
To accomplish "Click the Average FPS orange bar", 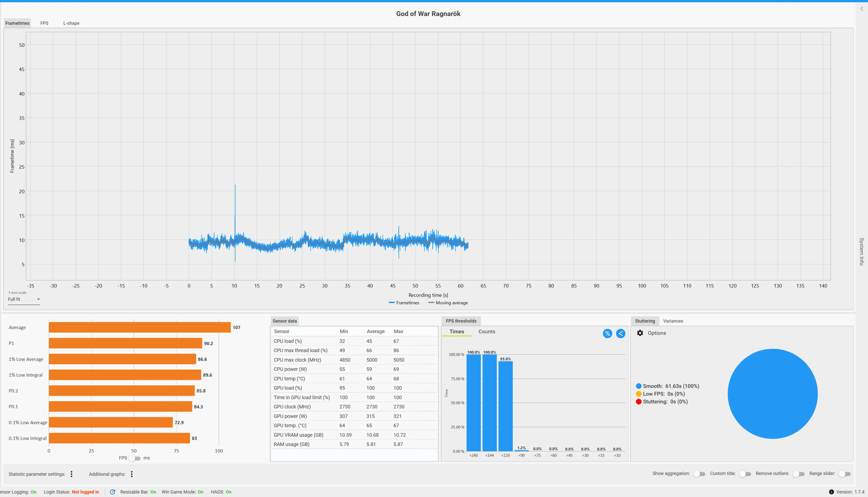I will pos(140,327).
